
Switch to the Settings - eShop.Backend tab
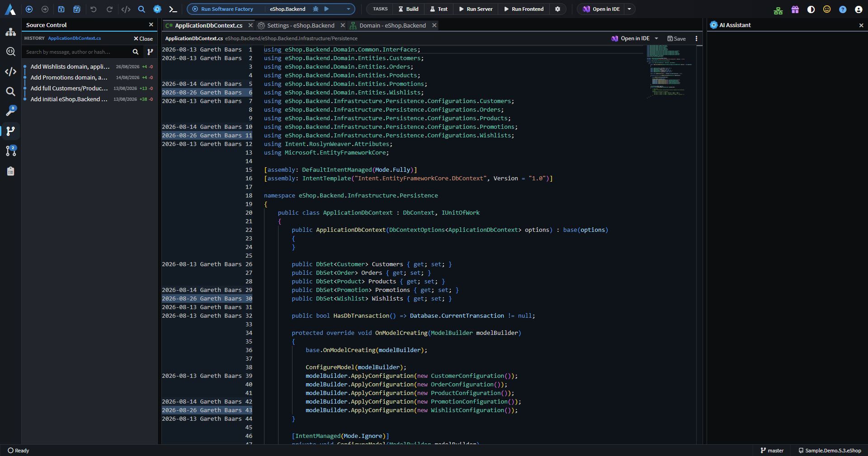click(301, 25)
